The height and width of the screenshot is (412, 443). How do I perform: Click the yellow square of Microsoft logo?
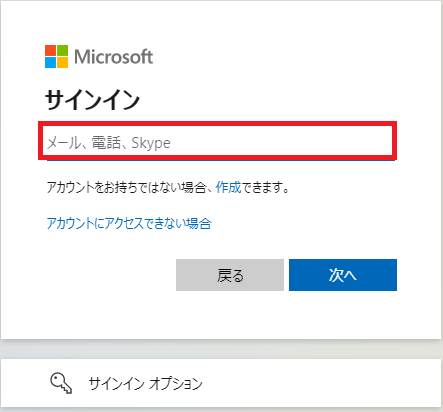pyautogui.click(x=62, y=62)
